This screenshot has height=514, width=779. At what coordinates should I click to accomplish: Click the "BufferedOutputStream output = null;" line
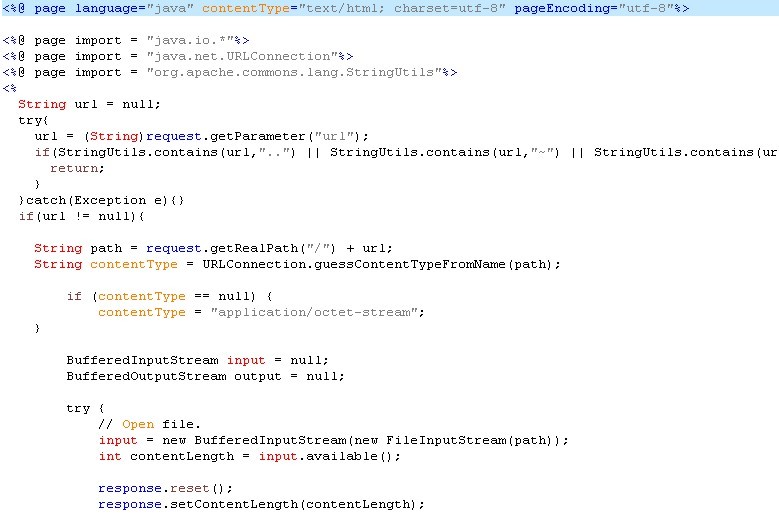click(x=205, y=376)
